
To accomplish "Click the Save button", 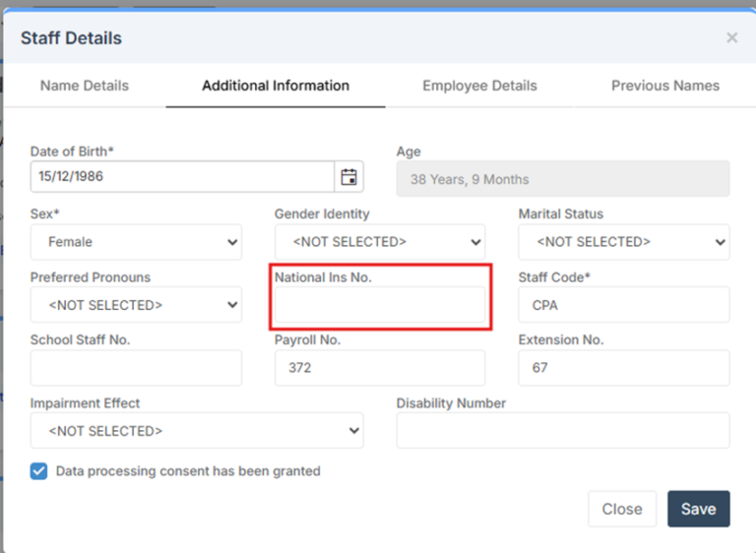I will 698,509.
